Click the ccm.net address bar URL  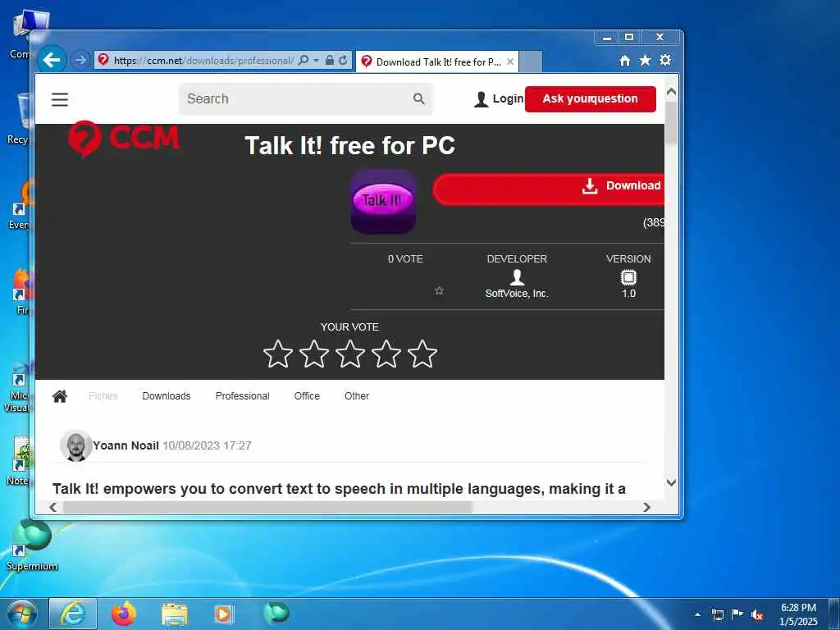pyautogui.click(x=203, y=61)
